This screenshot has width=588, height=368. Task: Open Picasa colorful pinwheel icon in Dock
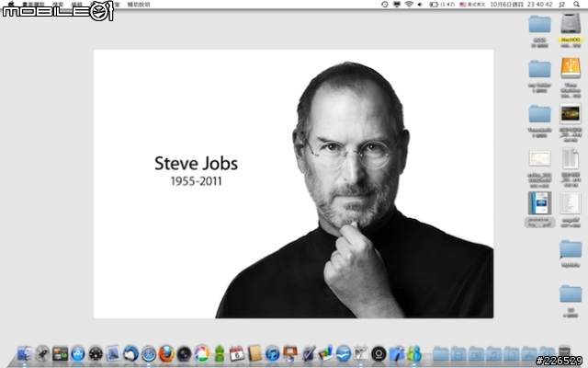click(x=202, y=353)
